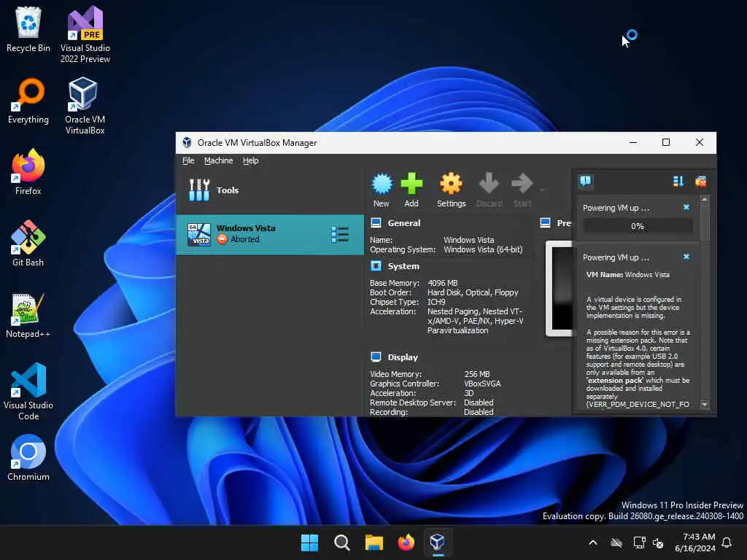Click the System section header
Viewport: 747px width, 560px height.
point(403,266)
